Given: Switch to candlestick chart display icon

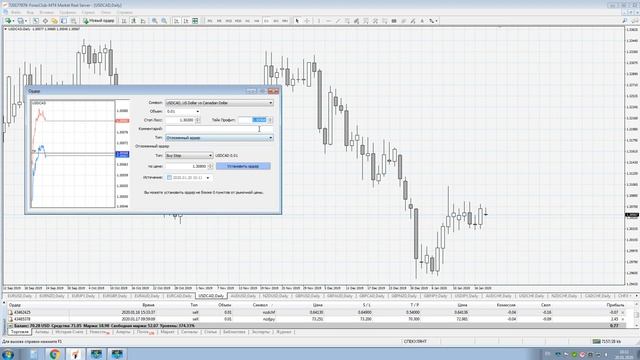Looking at the screenshot, I should (133, 21).
